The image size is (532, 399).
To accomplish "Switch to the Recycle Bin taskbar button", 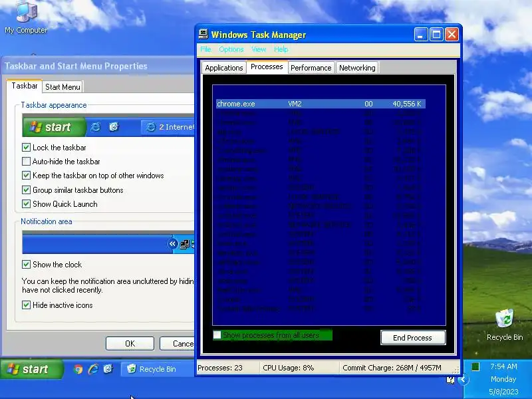I will [158, 369].
